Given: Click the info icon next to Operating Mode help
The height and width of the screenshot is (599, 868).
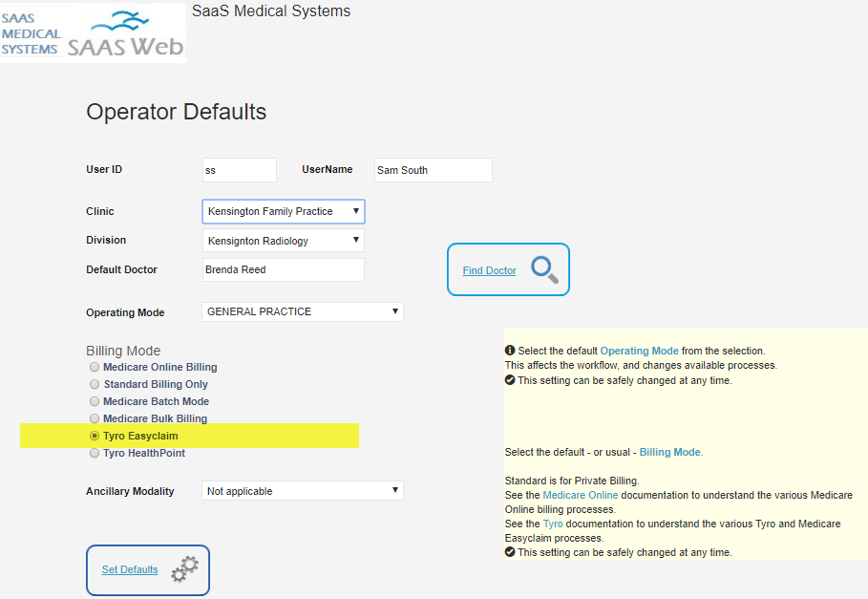Looking at the screenshot, I should click(x=510, y=351).
